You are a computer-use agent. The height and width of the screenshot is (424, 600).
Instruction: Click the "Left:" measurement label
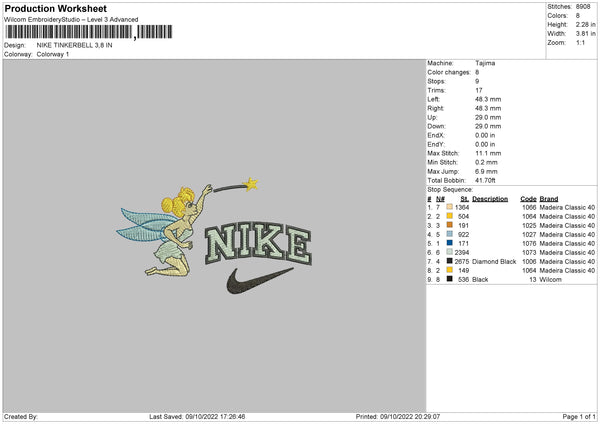click(434, 99)
